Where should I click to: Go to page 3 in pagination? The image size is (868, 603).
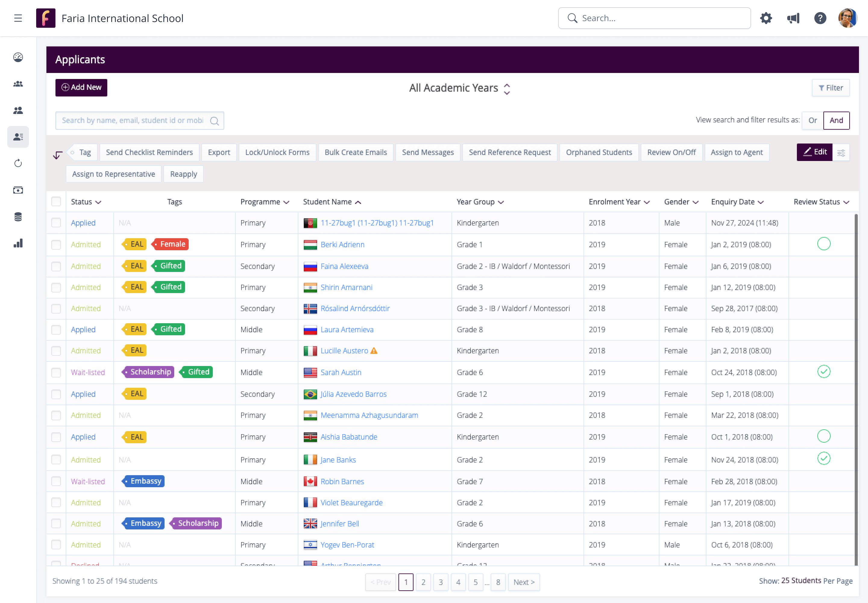coord(440,582)
